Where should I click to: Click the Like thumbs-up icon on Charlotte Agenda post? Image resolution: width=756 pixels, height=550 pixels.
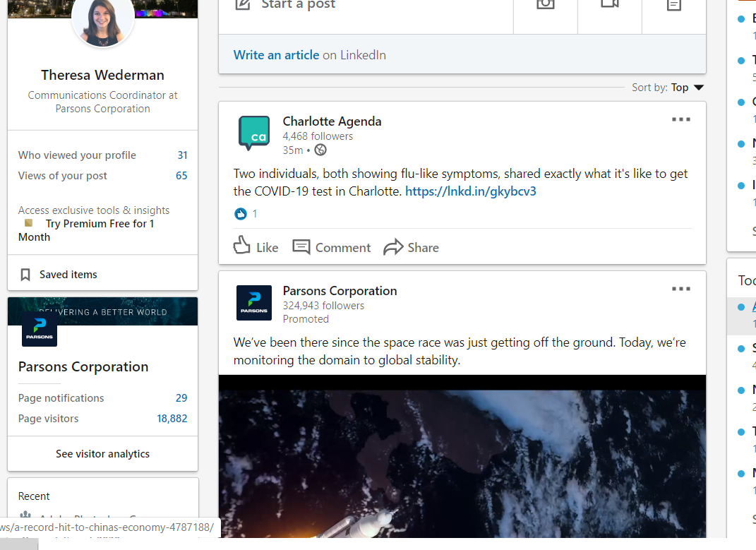(242, 246)
